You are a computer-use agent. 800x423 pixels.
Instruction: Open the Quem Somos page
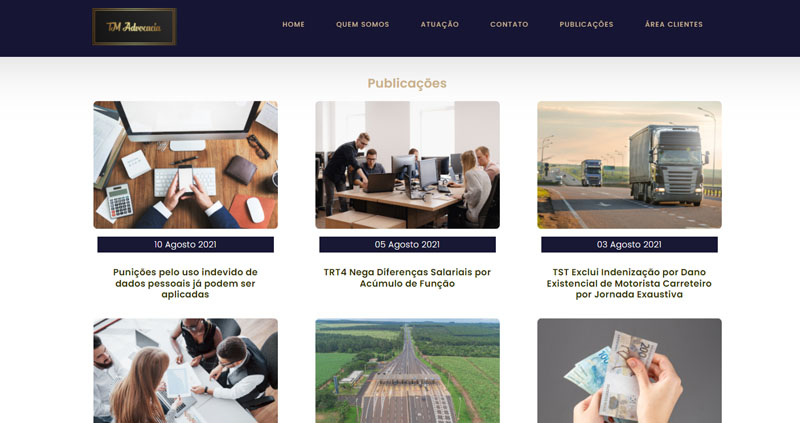pyautogui.click(x=362, y=24)
